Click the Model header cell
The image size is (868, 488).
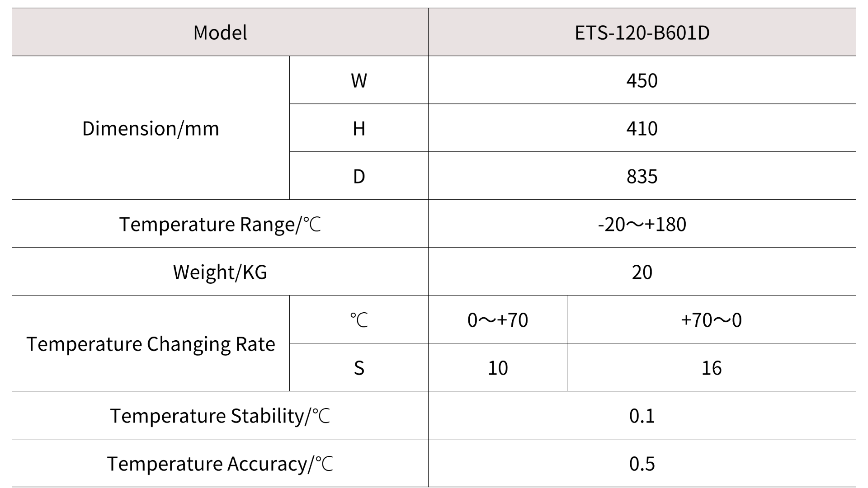point(220,33)
